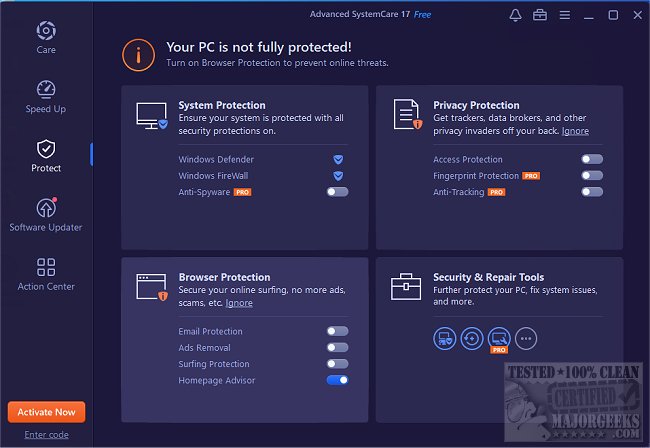
Task: Open notifications bell icon
Action: pyautogui.click(x=515, y=15)
